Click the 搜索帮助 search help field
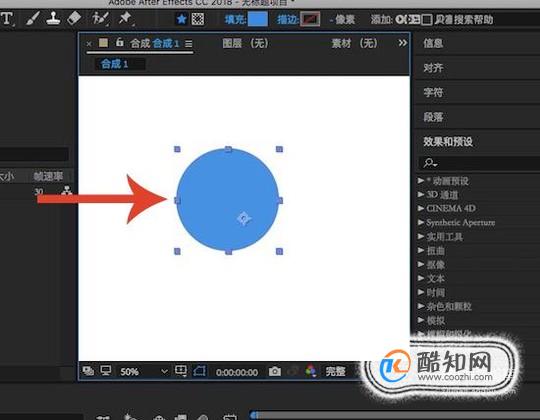Image resolution: width=540 pixels, height=420 pixels. 474,20
